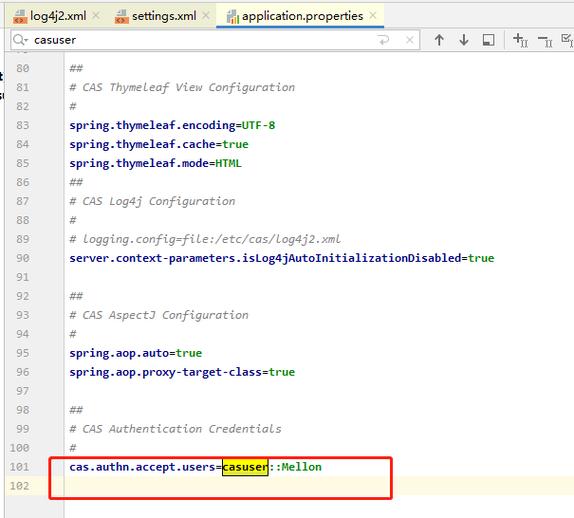Click line number 90 in gutter
The width and height of the screenshot is (574, 518).
pos(22,258)
